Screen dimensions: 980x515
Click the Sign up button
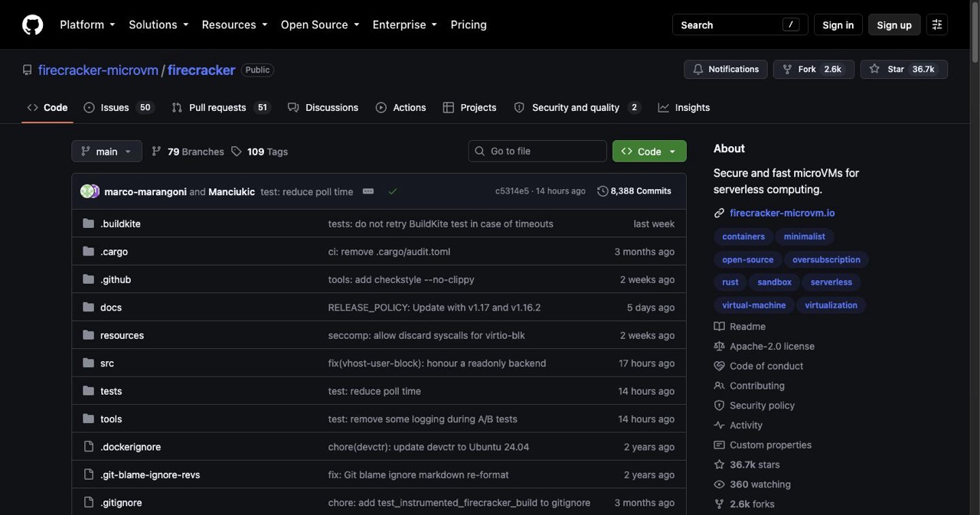click(894, 24)
